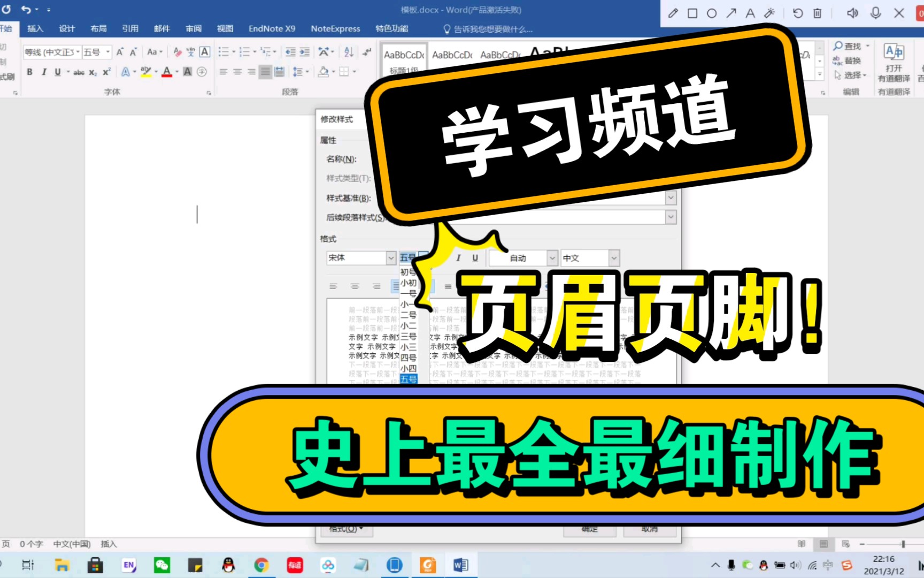This screenshot has height=578, width=924.
Task: Open the Change Case (Aa) dropdown
Action: (155, 52)
